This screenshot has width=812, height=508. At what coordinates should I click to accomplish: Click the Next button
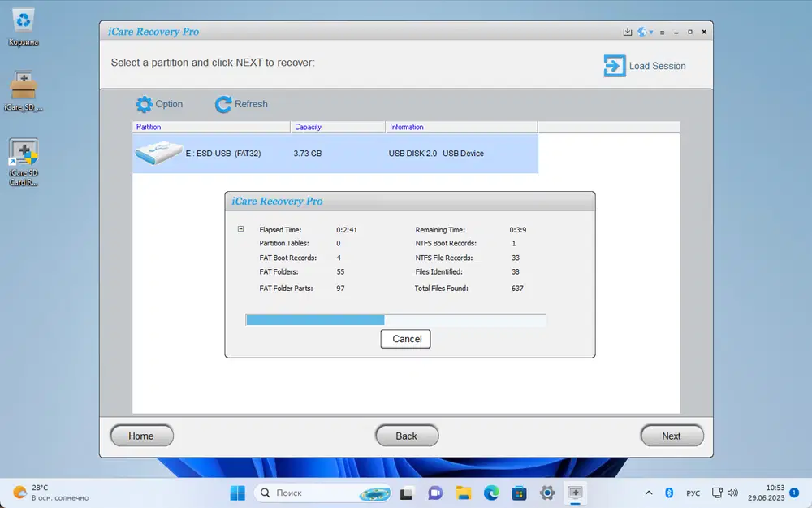coord(672,436)
